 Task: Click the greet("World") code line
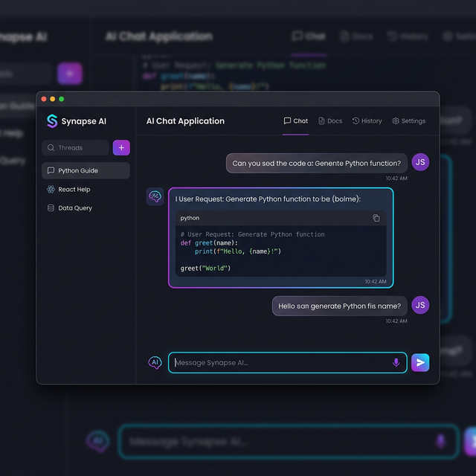click(205, 268)
